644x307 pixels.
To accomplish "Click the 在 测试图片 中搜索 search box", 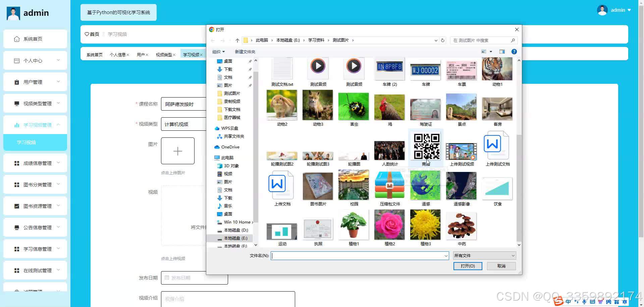I will coord(484,40).
